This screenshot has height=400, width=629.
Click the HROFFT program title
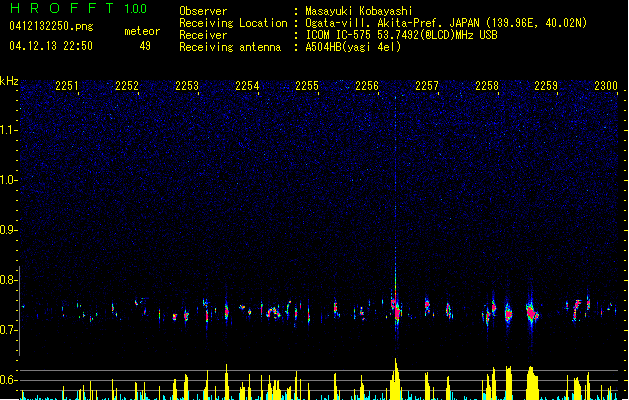pos(62,8)
